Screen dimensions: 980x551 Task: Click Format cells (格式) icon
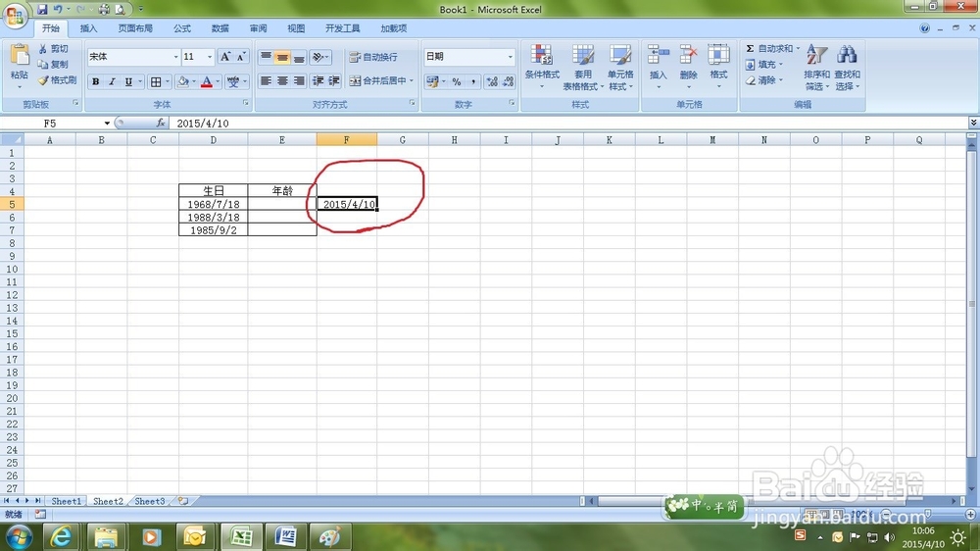click(x=718, y=55)
